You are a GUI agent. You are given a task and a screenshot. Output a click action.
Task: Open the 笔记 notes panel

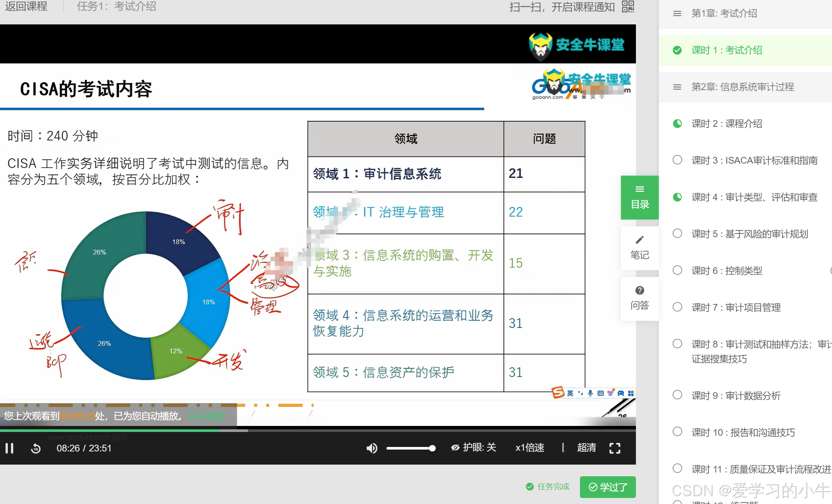click(639, 248)
